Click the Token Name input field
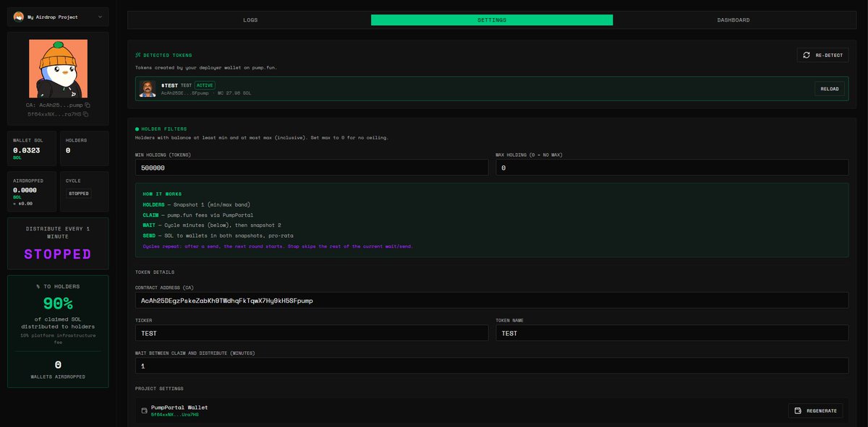The height and width of the screenshot is (427, 868). pos(672,333)
